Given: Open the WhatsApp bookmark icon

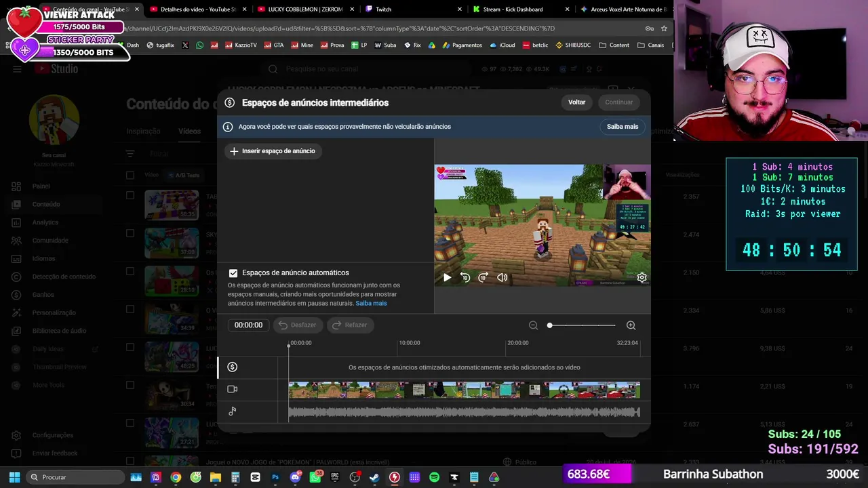Looking at the screenshot, I should pyautogui.click(x=199, y=45).
